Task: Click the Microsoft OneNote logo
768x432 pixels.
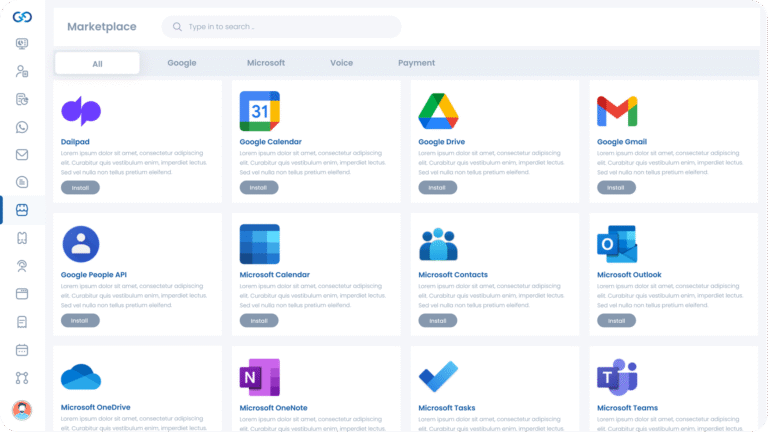Action: tap(260, 377)
